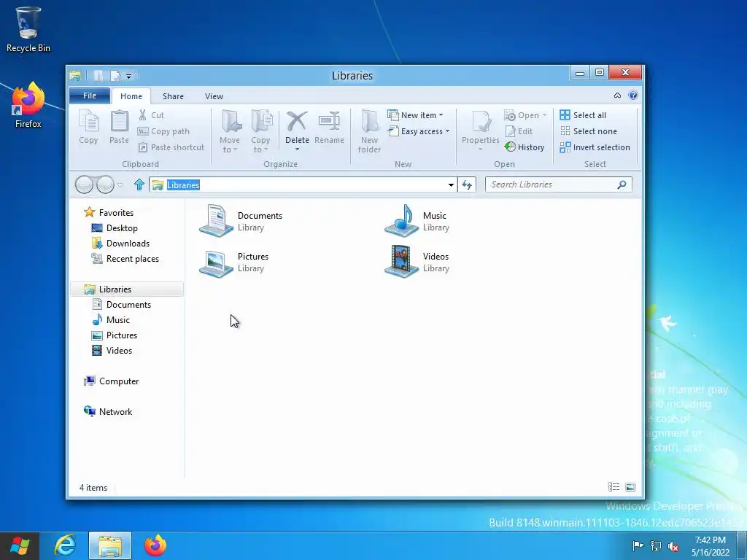The height and width of the screenshot is (560, 747).
Task: Click the Properties icon
Action: pyautogui.click(x=481, y=122)
